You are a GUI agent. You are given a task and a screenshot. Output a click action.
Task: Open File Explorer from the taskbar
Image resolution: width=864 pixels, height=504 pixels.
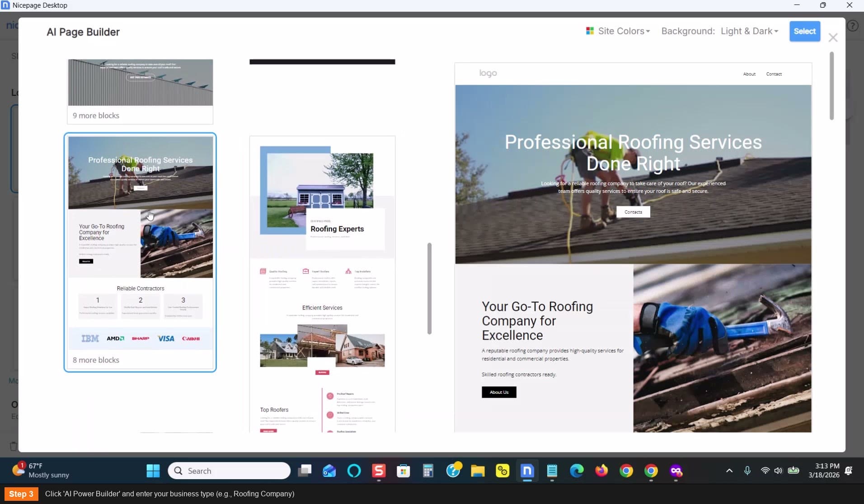pyautogui.click(x=478, y=471)
